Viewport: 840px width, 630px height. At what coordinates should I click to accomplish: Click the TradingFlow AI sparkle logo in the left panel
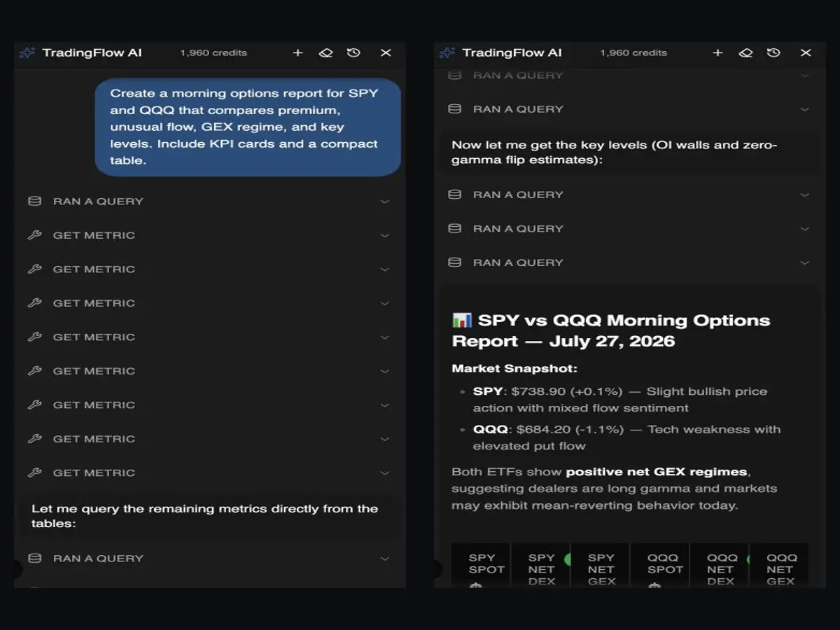pos(27,52)
